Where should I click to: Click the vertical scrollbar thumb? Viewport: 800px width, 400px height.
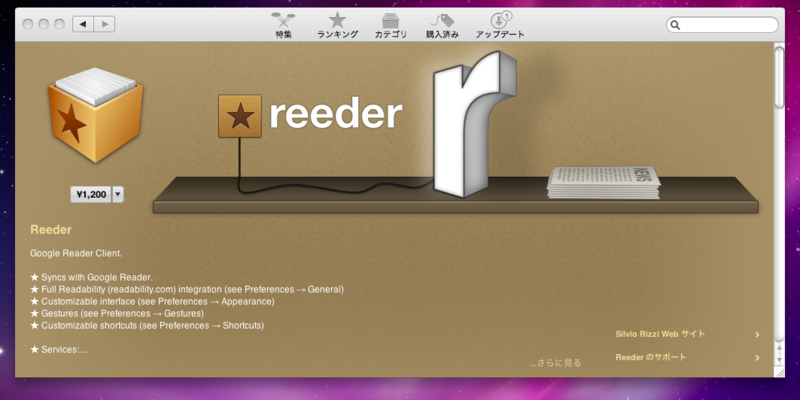[x=779, y=77]
